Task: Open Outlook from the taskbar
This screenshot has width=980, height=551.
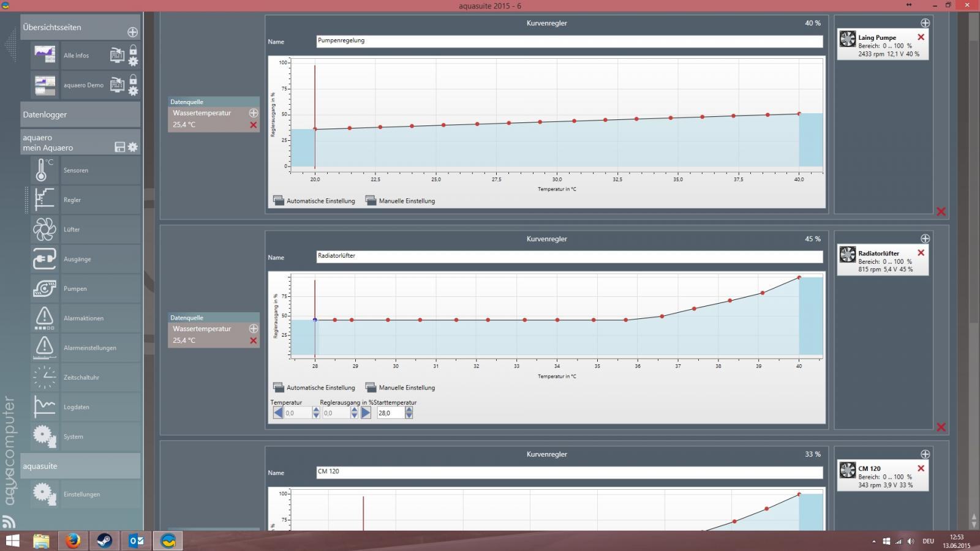Action: pyautogui.click(x=137, y=541)
